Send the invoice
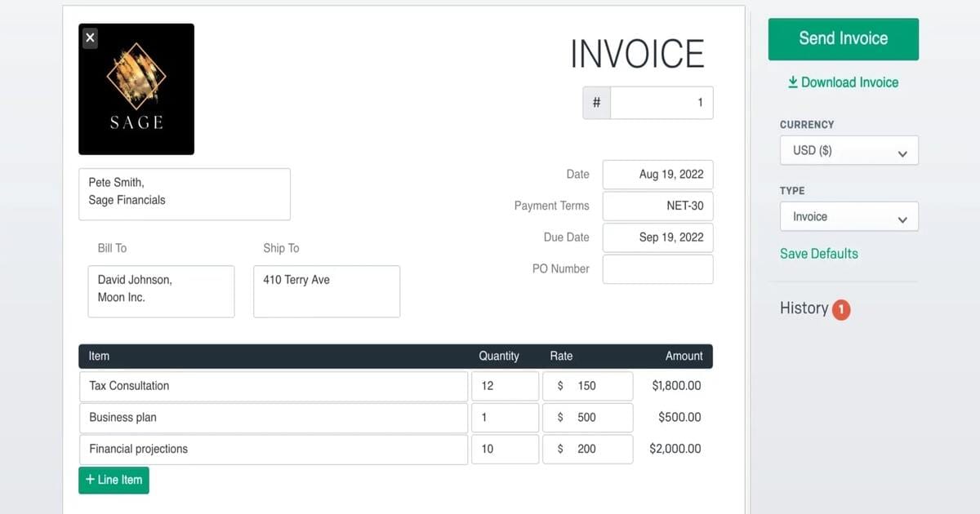The width and height of the screenshot is (980, 514). (844, 38)
